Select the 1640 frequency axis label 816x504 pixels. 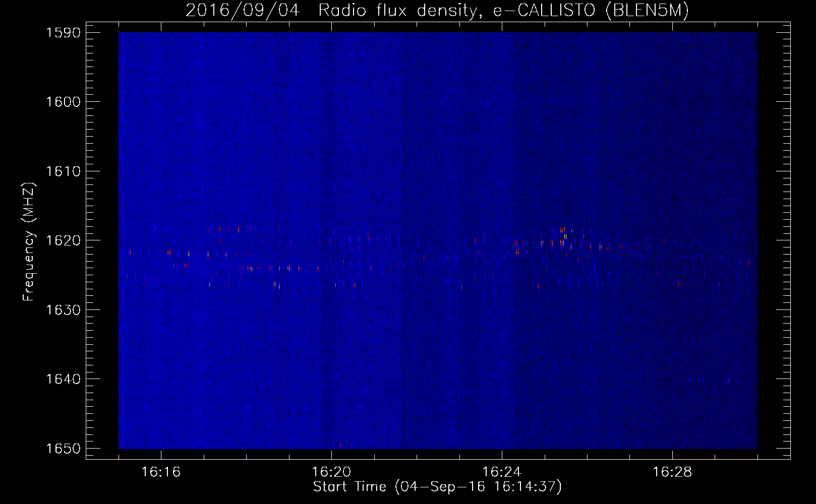click(x=63, y=379)
